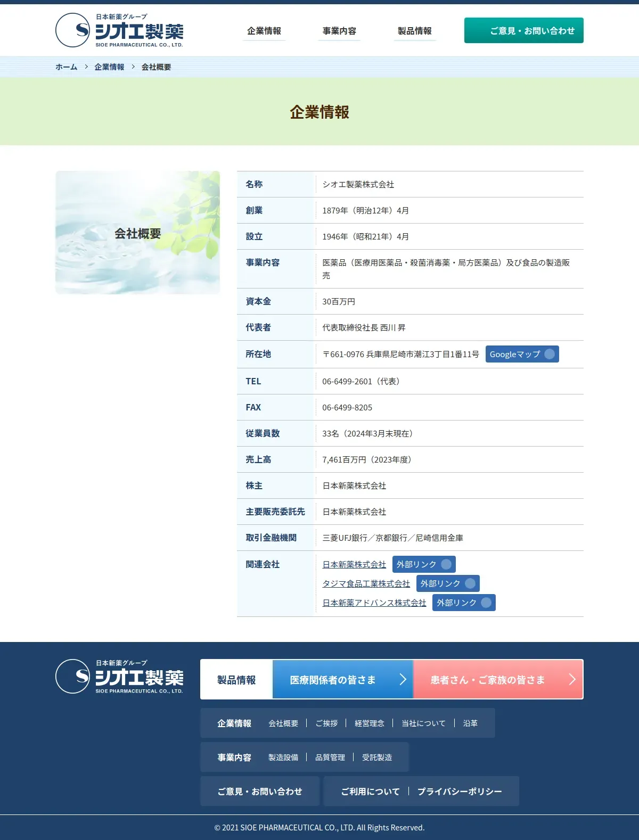Click 製品情報 label in the footer
The image size is (639, 840).
pos(236,680)
